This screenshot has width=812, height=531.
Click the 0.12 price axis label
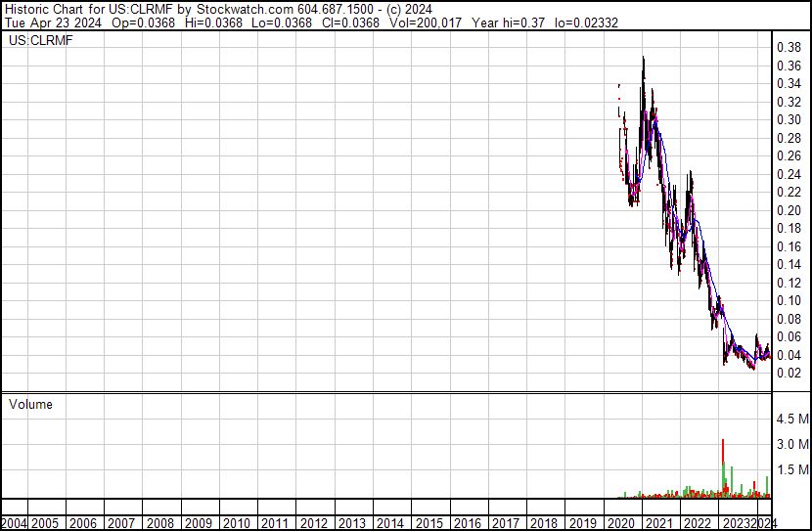pos(789,283)
